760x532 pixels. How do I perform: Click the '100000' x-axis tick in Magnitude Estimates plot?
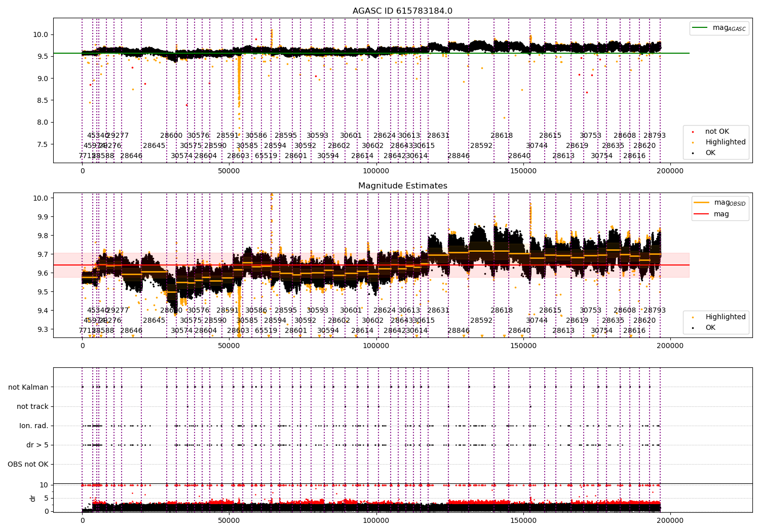(x=376, y=346)
